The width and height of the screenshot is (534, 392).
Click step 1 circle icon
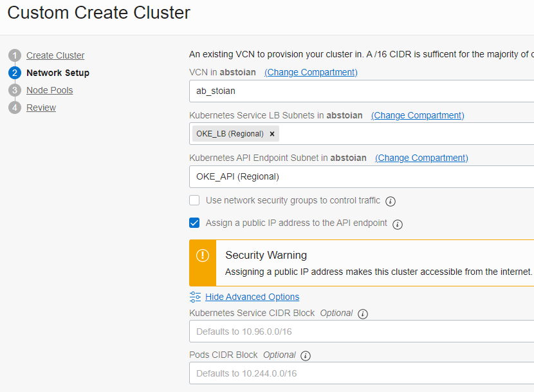click(15, 56)
